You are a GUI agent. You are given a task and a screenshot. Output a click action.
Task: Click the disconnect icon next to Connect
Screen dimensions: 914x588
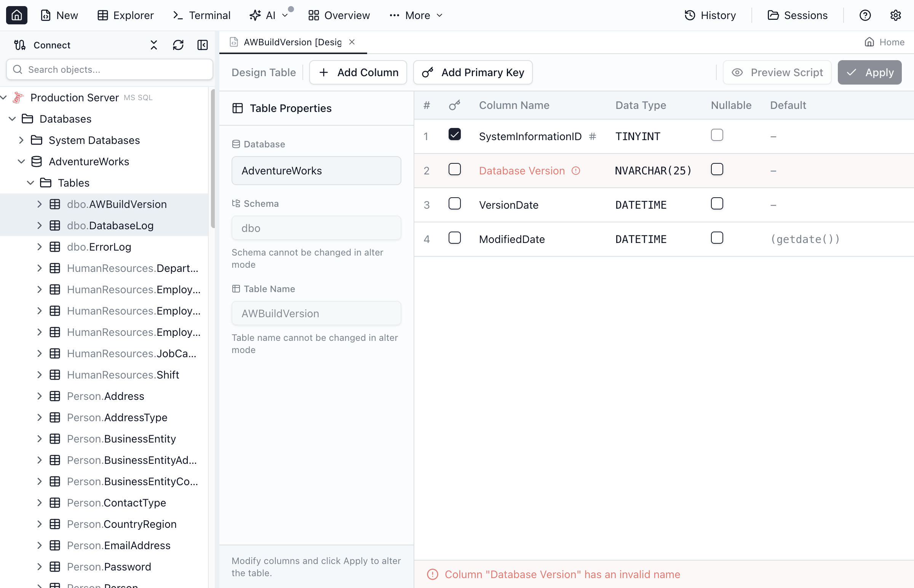[x=154, y=45]
